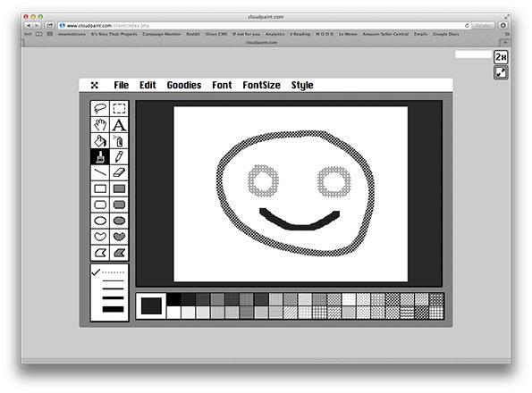Choose the second solid line width

[113, 288]
